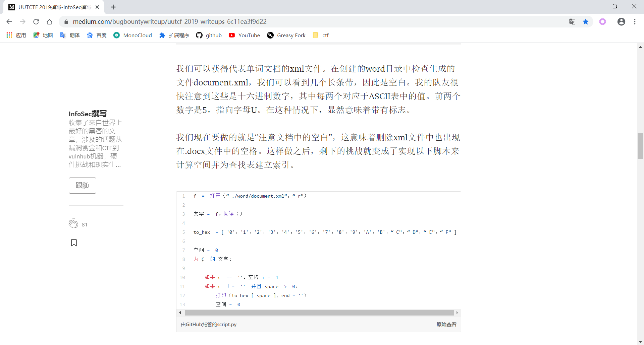Screen dimensions: 644x345
Task: Open the 原始查看 link for script.py
Action: pos(446,324)
